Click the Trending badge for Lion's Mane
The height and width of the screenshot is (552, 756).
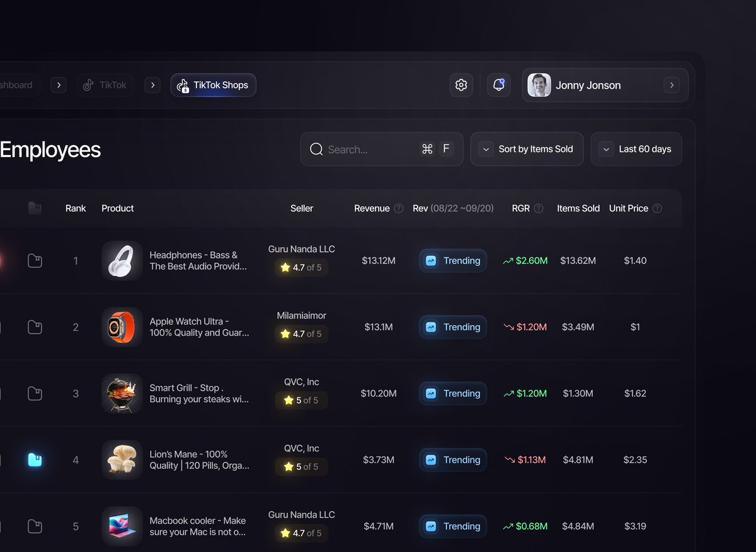pos(453,460)
